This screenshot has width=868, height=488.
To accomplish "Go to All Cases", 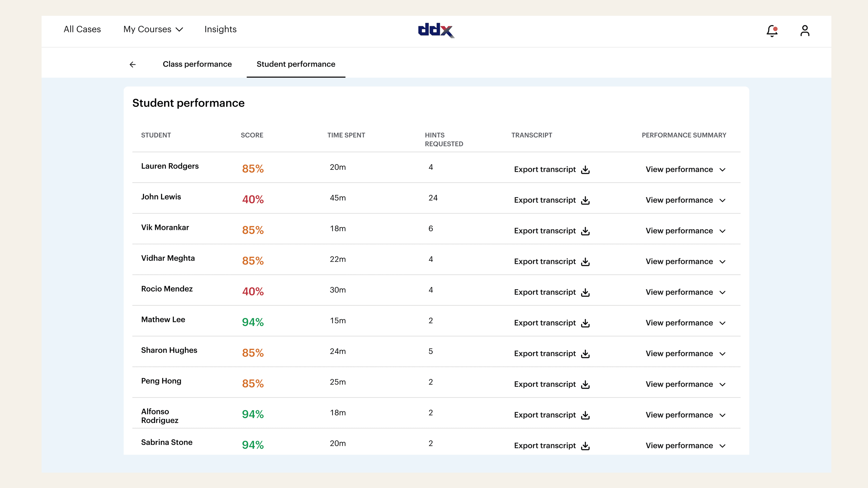I will (x=82, y=29).
